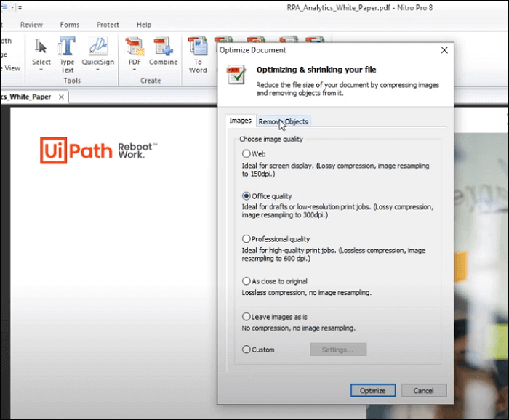This screenshot has height=420, width=509.
Task: Expand the Select tool dropdown arrow
Action: coord(41,70)
